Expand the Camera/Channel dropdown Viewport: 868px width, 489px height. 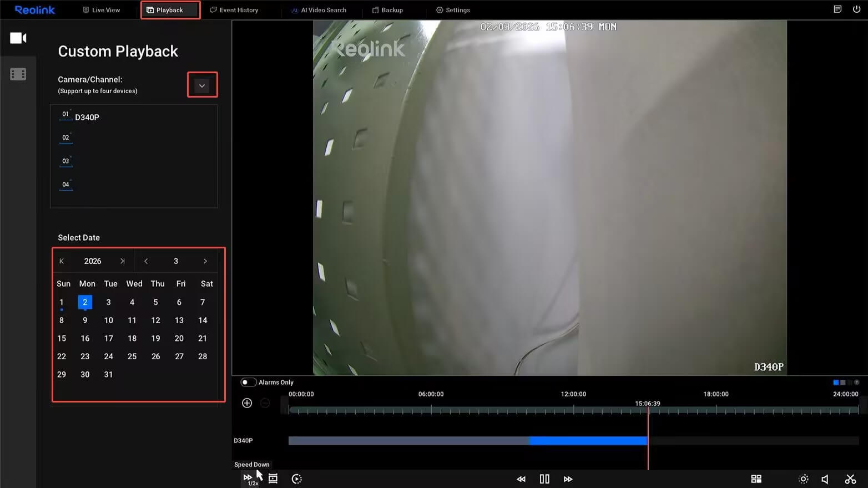click(x=202, y=84)
